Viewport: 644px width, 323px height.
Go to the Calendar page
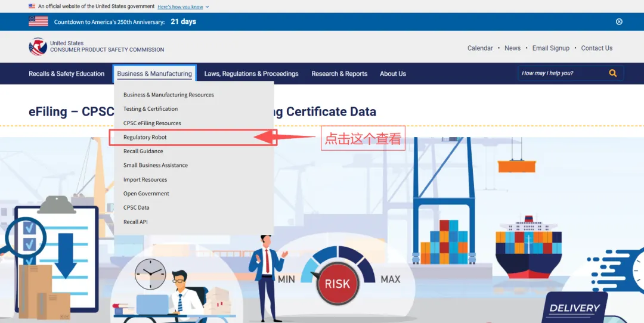(480, 48)
